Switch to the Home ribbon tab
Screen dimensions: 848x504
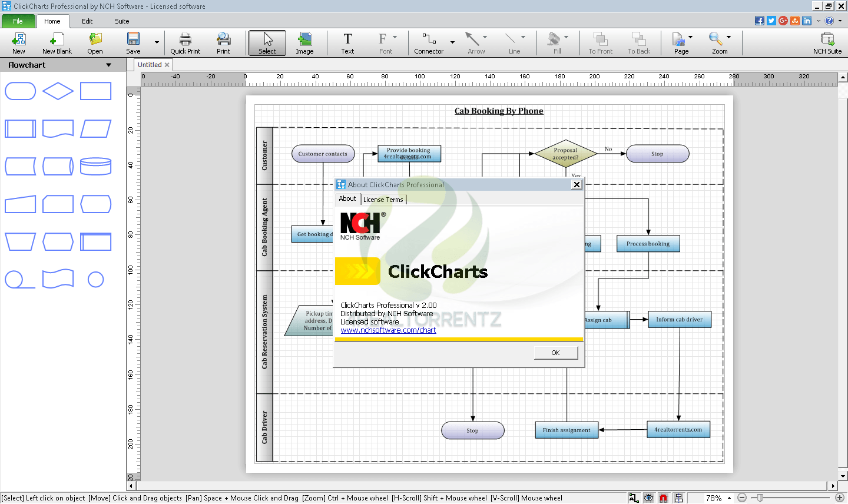(52, 21)
